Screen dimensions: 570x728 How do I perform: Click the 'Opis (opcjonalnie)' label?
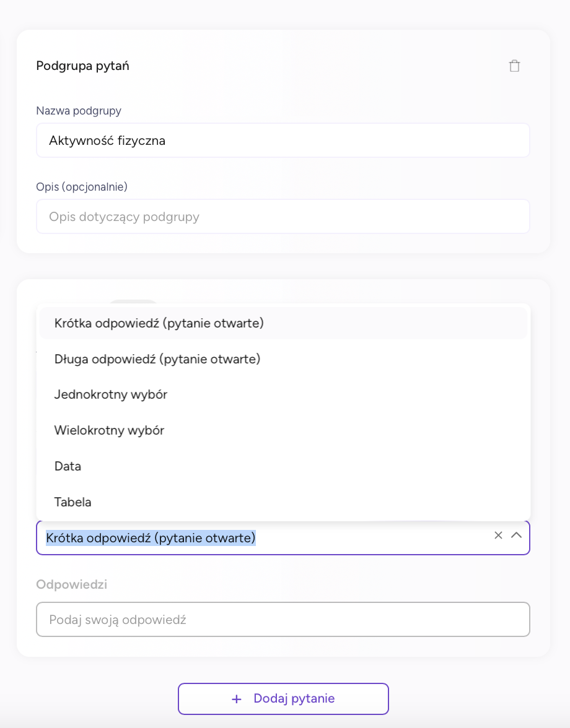(82, 187)
